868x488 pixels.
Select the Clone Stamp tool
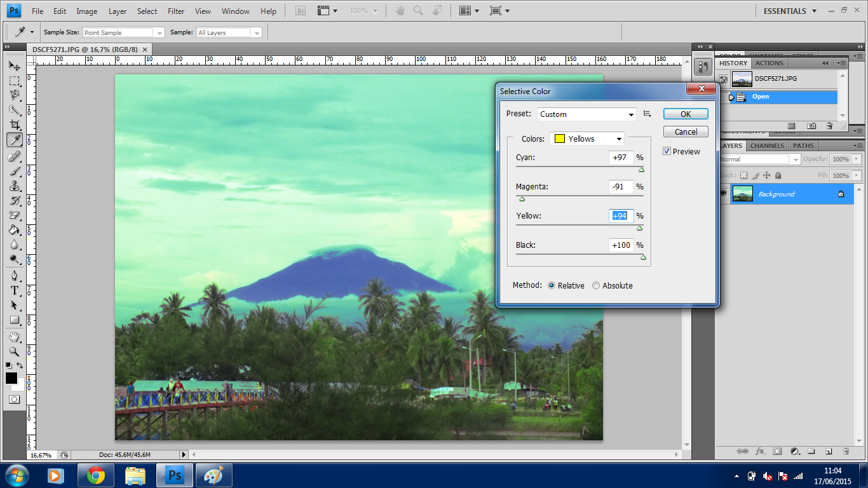pos(13,187)
